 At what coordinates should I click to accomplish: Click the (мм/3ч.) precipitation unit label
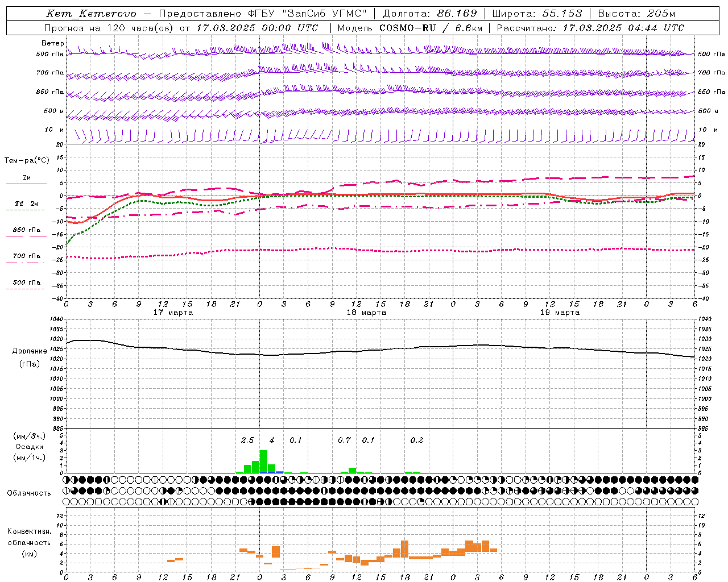[30, 436]
